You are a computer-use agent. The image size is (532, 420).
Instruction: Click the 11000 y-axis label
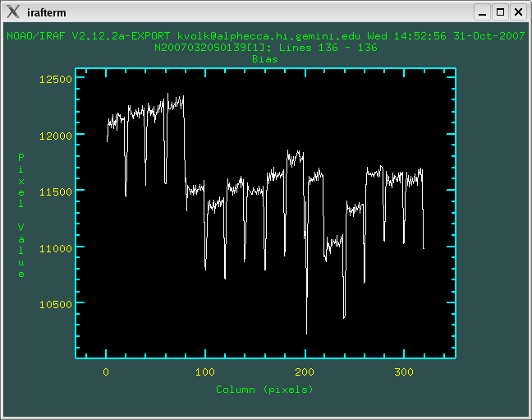click(56, 248)
